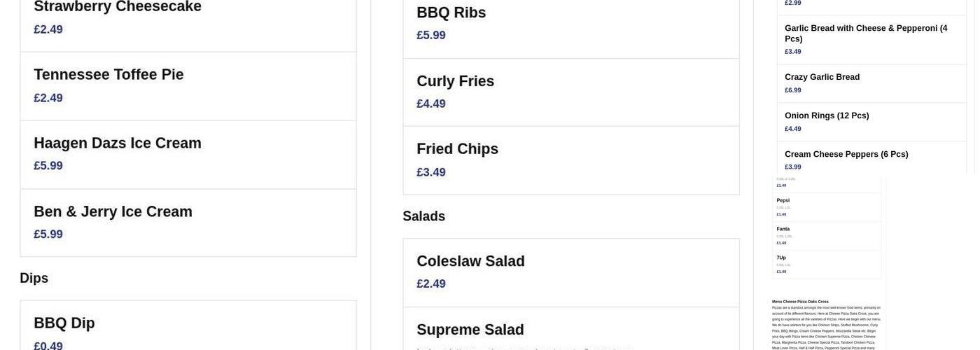Select the Tennessee Toffee Pie item
Screen dimensions: 980x350
click(x=108, y=75)
